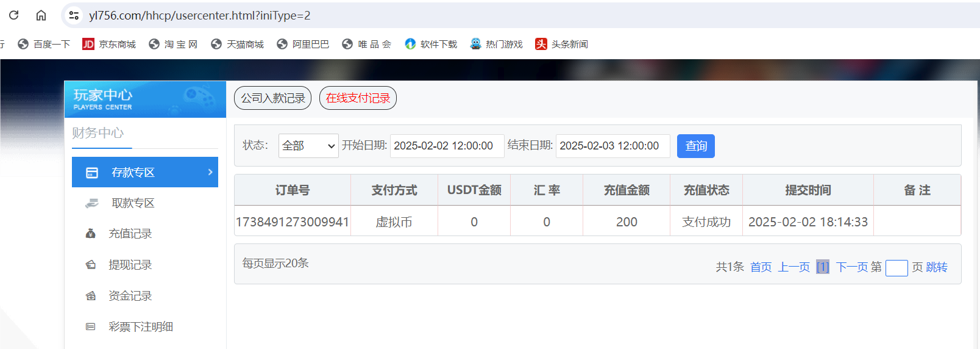The image size is (980, 349).
Task: Click the 充值记录 money bag icon
Action: click(x=91, y=234)
